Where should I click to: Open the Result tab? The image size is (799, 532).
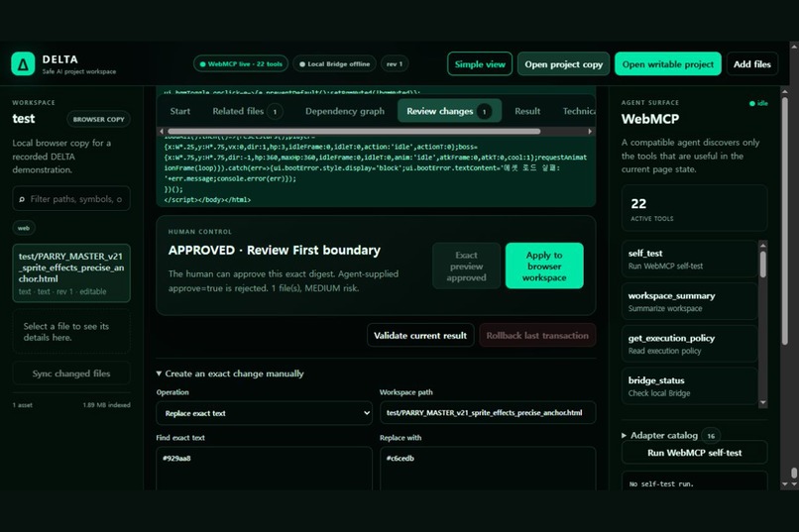(527, 111)
